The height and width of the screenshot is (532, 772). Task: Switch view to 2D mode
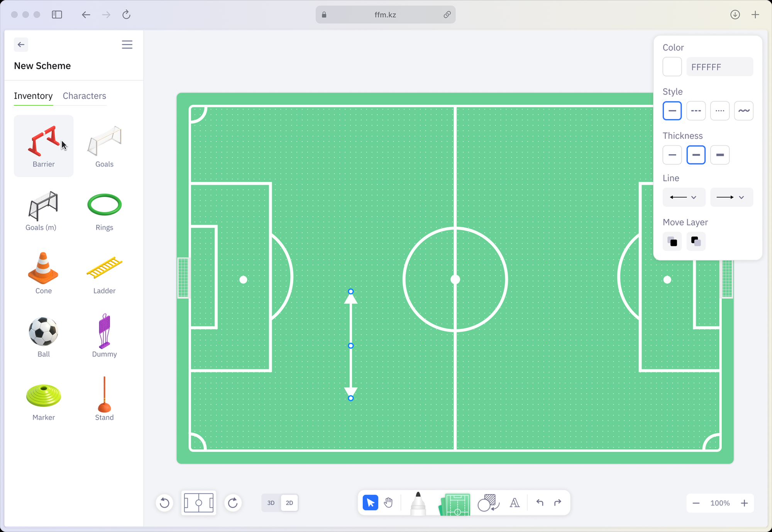289,503
